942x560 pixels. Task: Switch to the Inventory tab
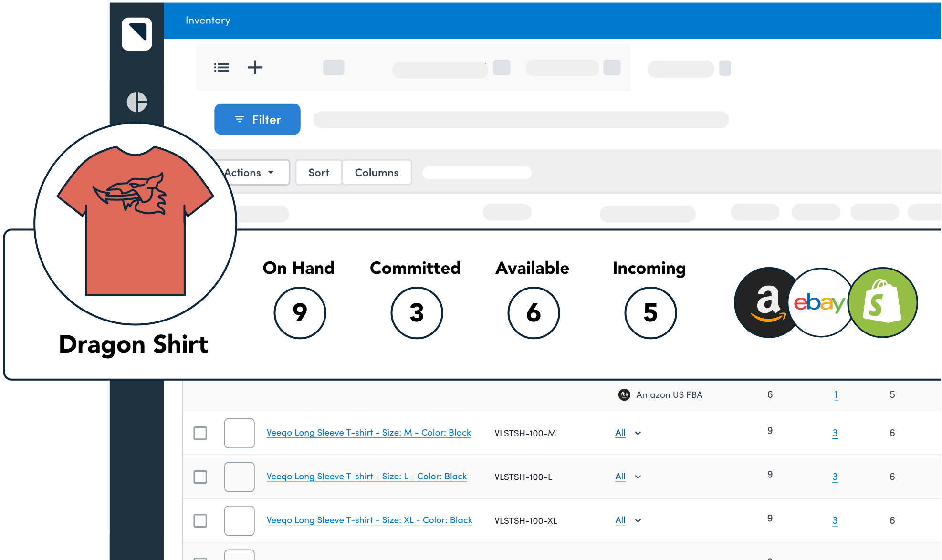(208, 20)
